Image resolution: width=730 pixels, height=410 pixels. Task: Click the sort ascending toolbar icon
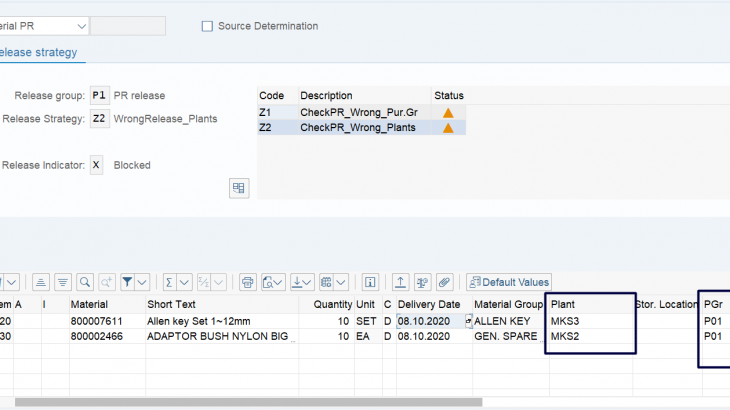(x=41, y=282)
